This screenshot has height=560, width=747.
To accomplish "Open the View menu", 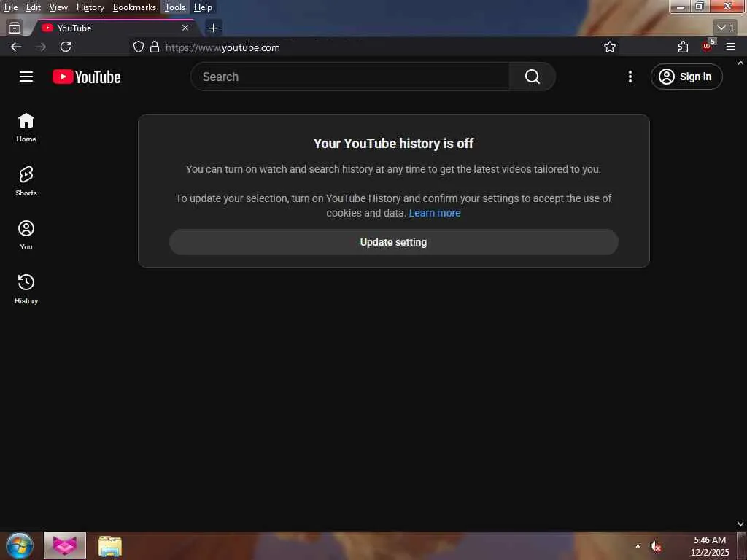I will [58, 7].
